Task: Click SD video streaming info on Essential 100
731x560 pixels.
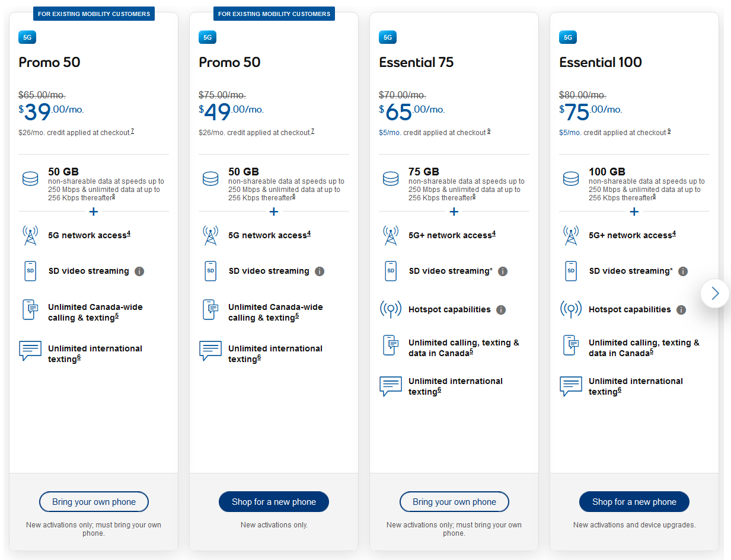Action: tap(683, 271)
